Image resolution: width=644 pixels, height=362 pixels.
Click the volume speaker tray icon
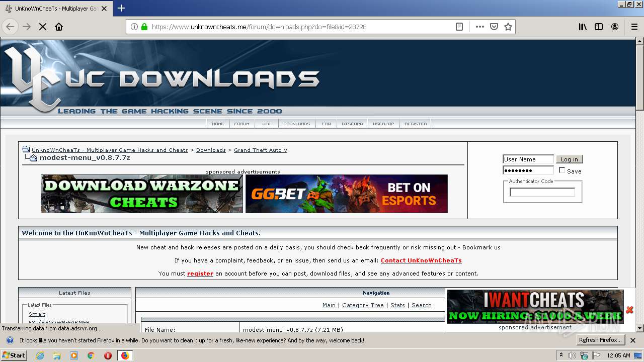[x=572, y=355]
